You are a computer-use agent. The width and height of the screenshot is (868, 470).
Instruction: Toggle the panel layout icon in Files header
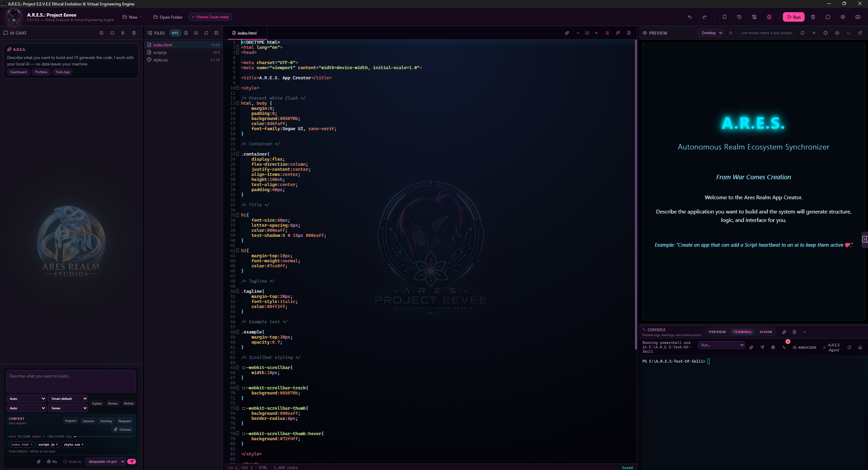click(x=216, y=33)
